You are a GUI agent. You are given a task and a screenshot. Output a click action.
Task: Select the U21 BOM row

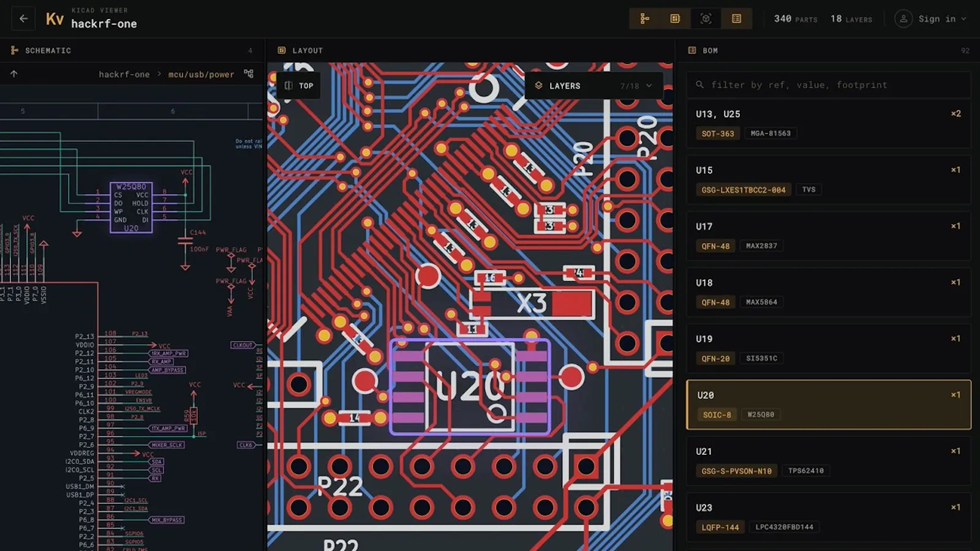coord(829,461)
